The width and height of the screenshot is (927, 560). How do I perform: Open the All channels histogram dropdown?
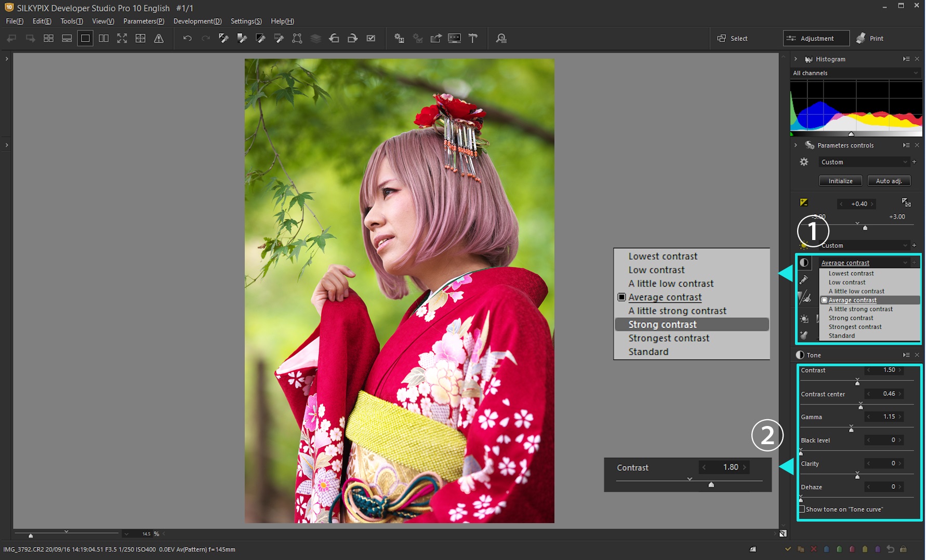[856, 73]
